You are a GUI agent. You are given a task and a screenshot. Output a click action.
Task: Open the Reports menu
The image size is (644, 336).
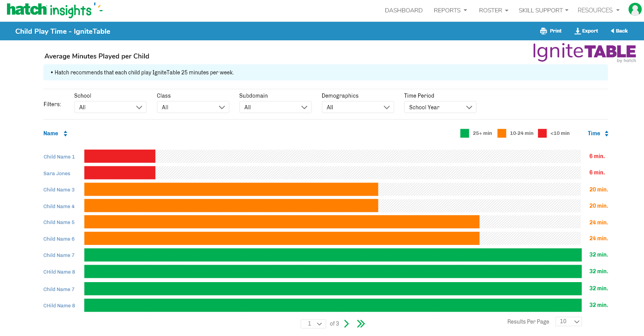(450, 10)
